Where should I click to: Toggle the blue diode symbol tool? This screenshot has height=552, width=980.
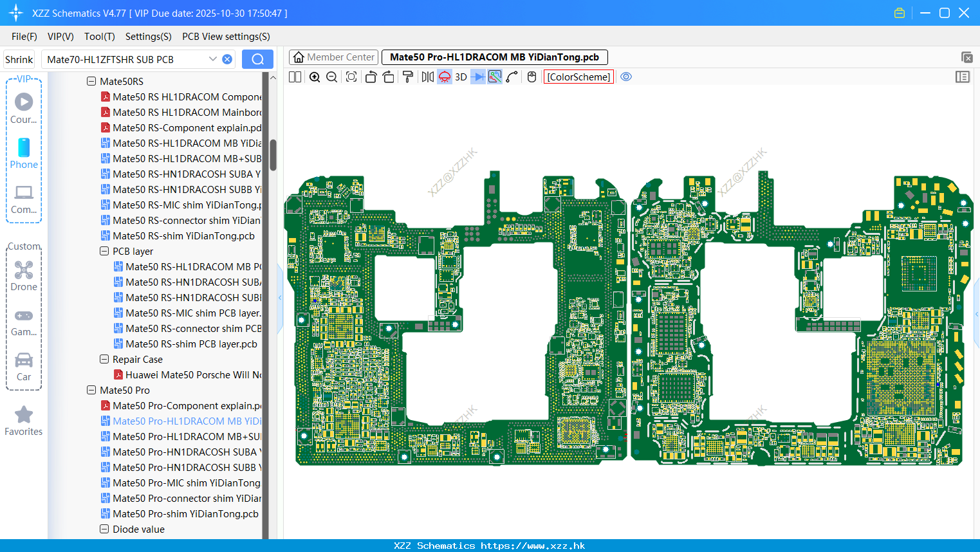478,77
